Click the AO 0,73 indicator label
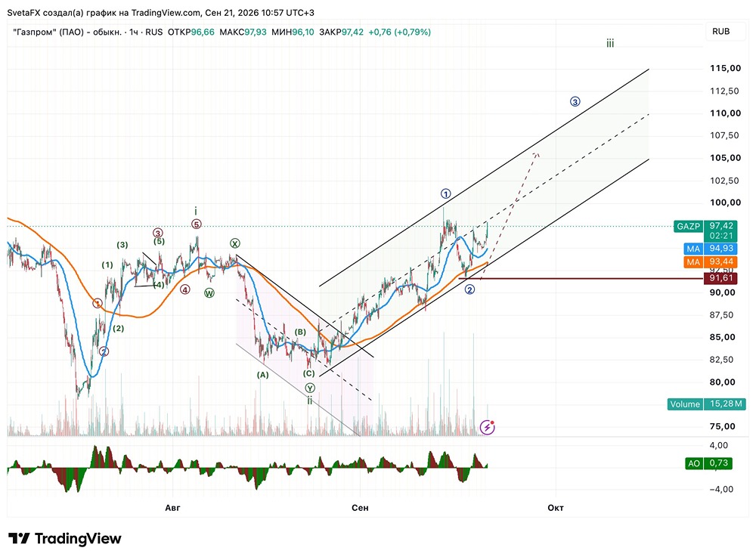 (x=709, y=463)
